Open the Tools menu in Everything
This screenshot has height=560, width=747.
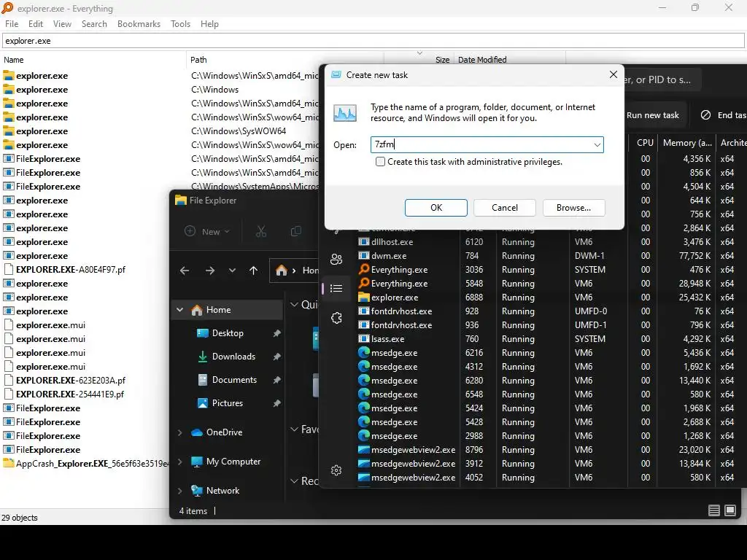pos(180,24)
